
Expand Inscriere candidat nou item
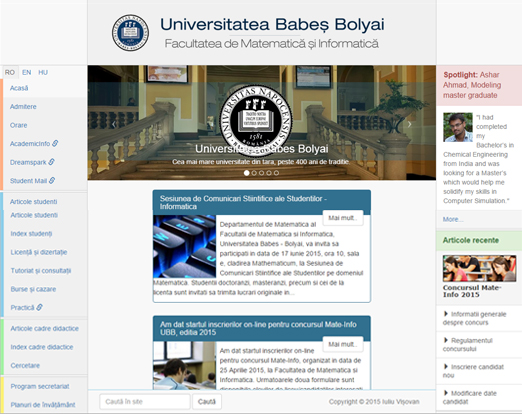[479, 371]
